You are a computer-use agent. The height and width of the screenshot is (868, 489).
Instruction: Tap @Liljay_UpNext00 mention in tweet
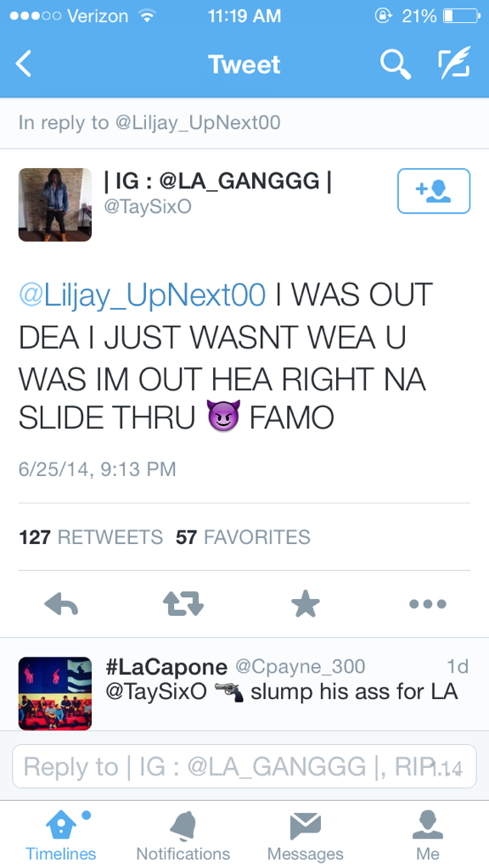point(143,295)
